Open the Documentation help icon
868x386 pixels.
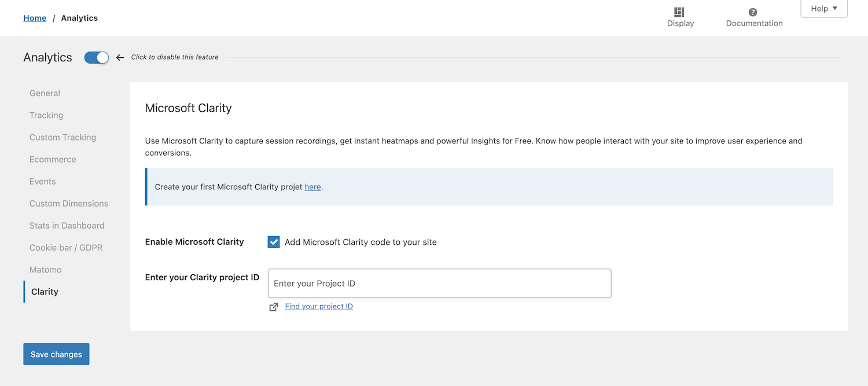click(x=753, y=12)
